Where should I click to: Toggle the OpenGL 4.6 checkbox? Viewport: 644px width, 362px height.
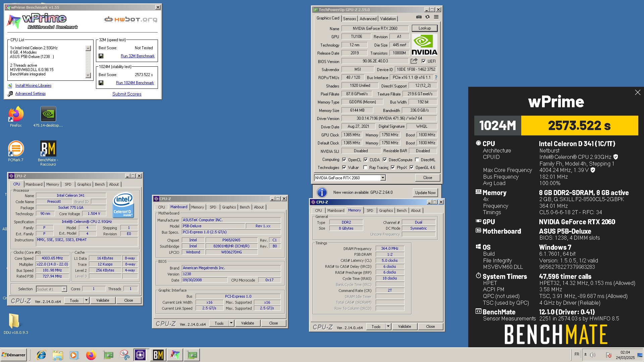412,168
